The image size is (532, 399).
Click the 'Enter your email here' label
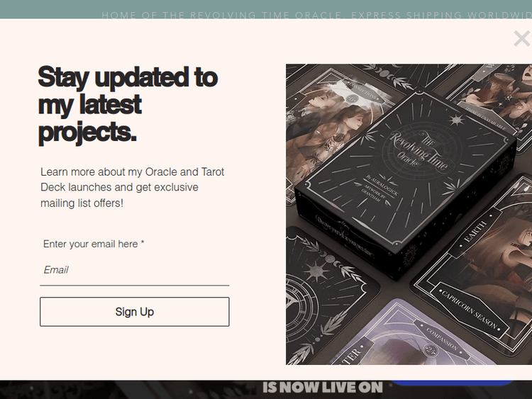pos(94,244)
